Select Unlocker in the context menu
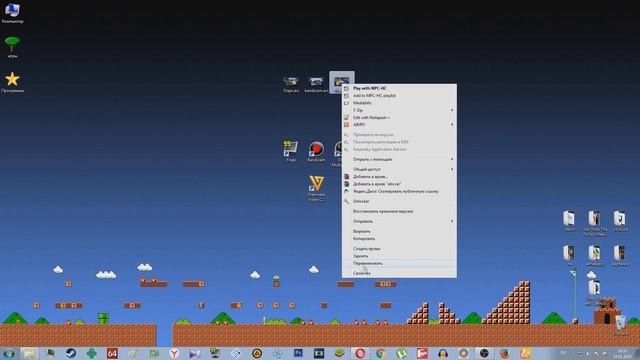640x360 pixels. click(399, 201)
